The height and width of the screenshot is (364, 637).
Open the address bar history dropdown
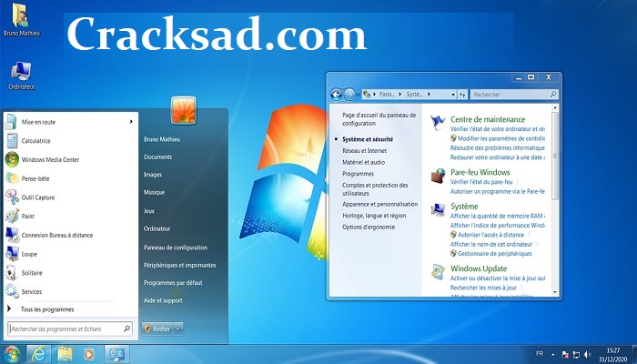(453, 95)
